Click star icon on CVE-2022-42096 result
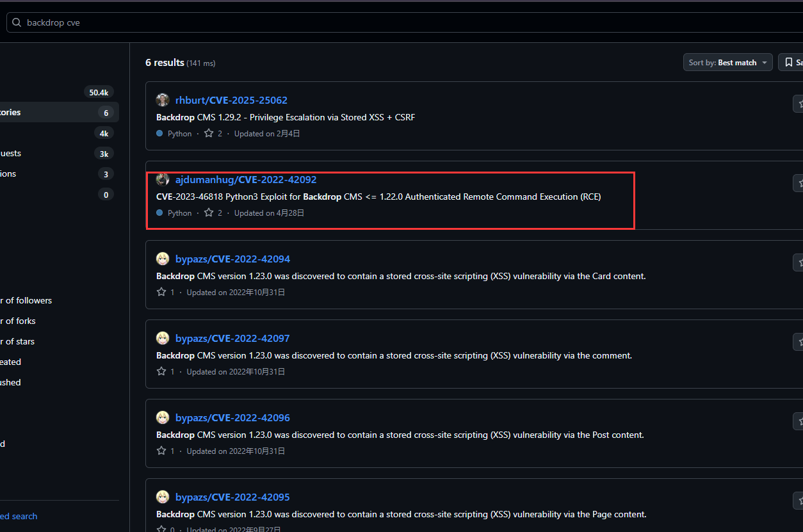 161,451
